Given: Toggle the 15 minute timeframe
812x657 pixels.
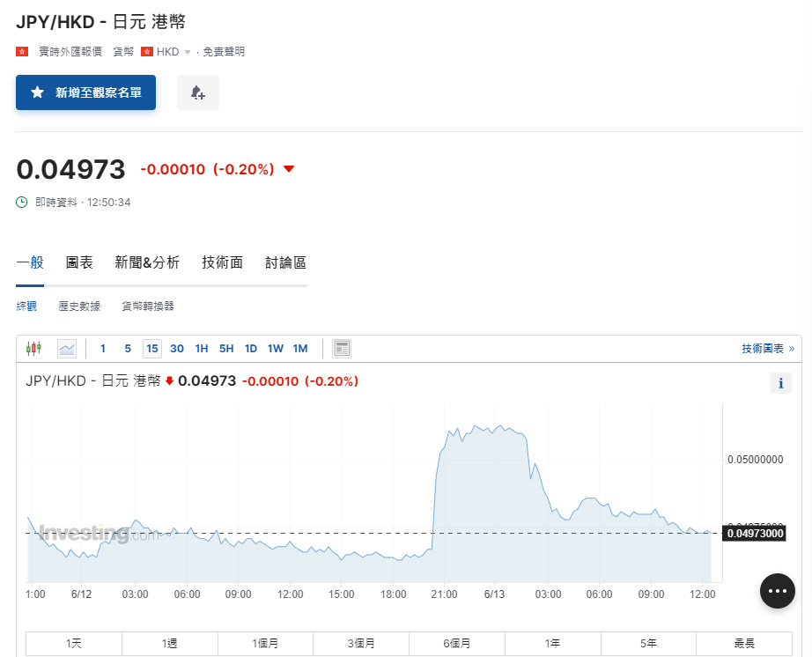Looking at the screenshot, I should (x=151, y=349).
